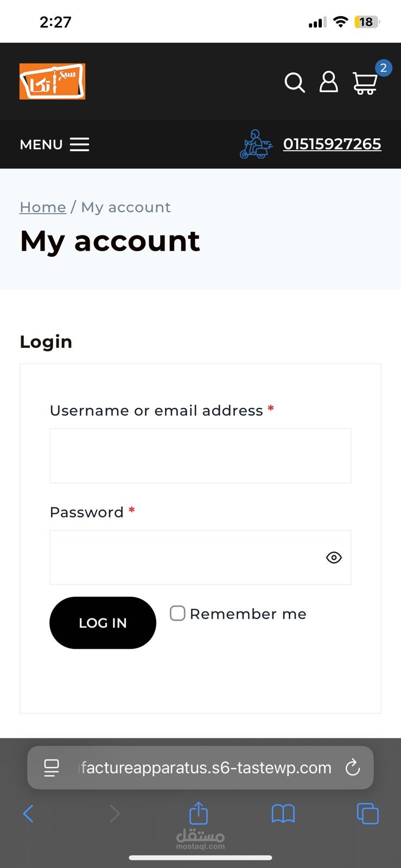The width and height of the screenshot is (401, 868).
Task: Open the shopping cart
Action: [x=365, y=83]
